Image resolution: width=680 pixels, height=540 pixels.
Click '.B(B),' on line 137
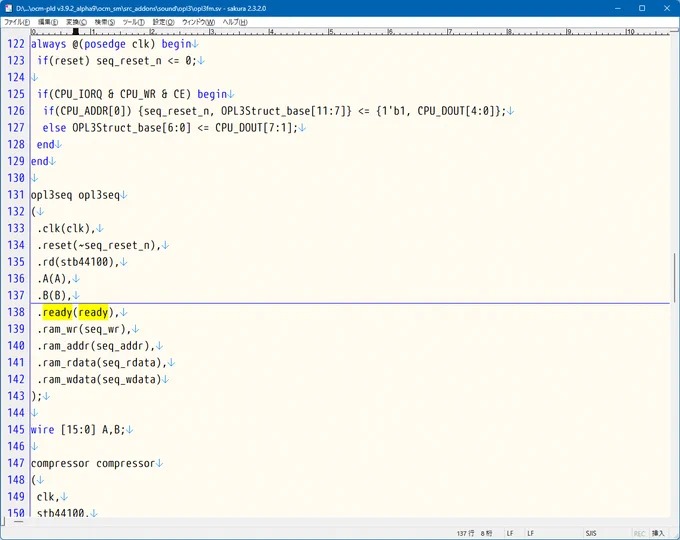[x=54, y=296]
